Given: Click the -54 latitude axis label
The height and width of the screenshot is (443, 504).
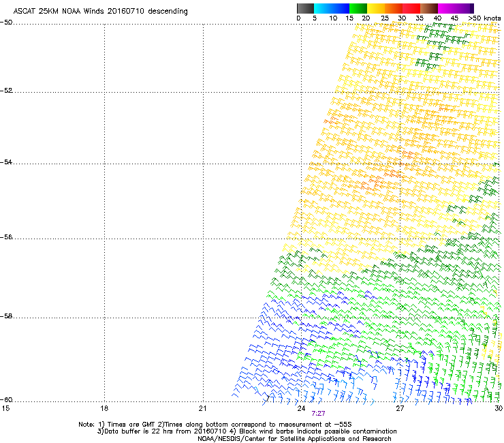Looking at the screenshot, I should (6, 162).
